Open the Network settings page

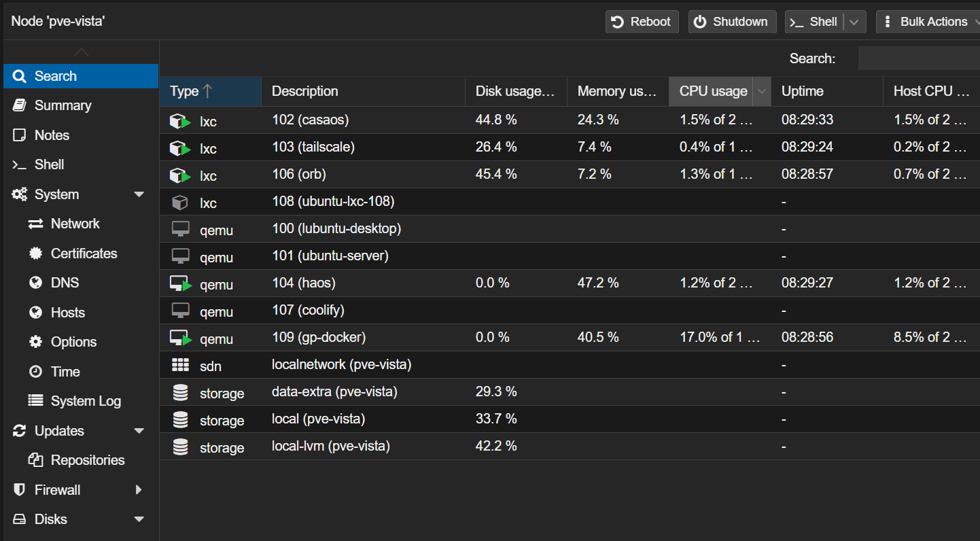tap(75, 224)
